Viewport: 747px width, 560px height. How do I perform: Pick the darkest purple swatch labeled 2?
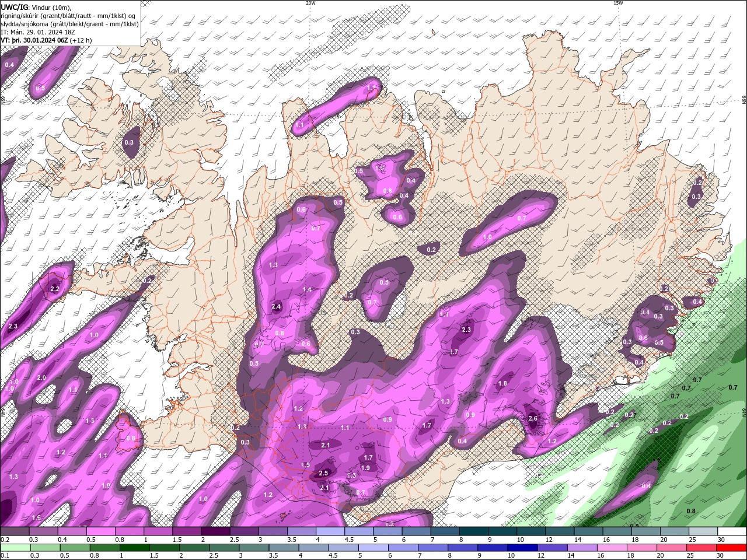215,531
